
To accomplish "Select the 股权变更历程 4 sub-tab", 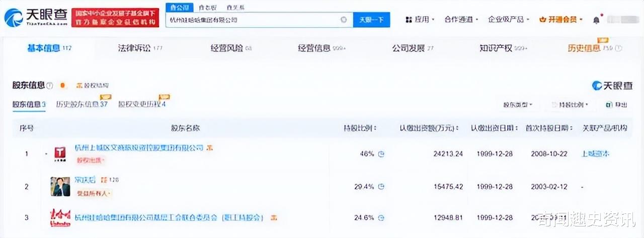I will coord(142,104).
